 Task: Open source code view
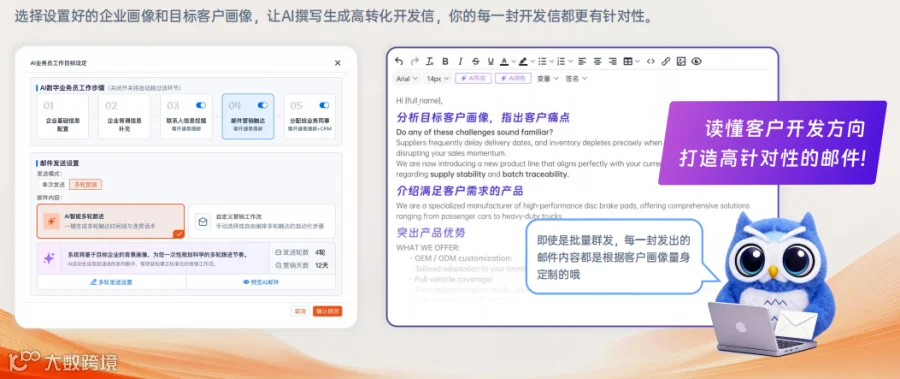[650, 61]
